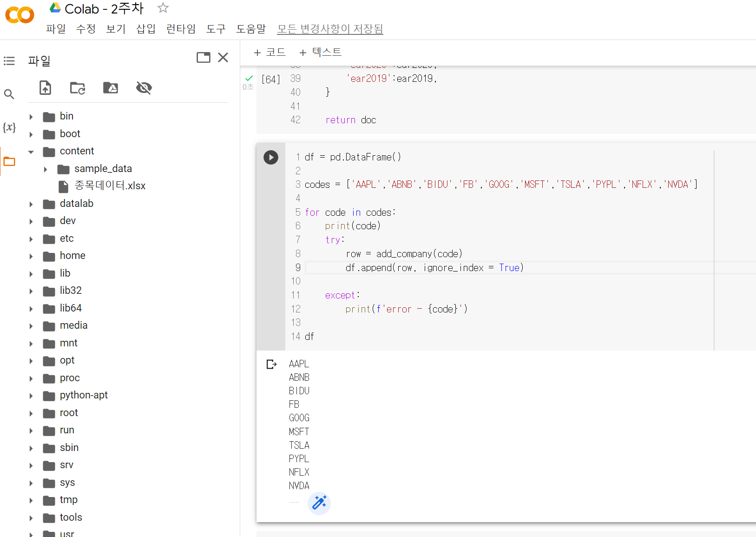Select the python-apt folder
This screenshot has width=756, height=537.
click(84, 395)
